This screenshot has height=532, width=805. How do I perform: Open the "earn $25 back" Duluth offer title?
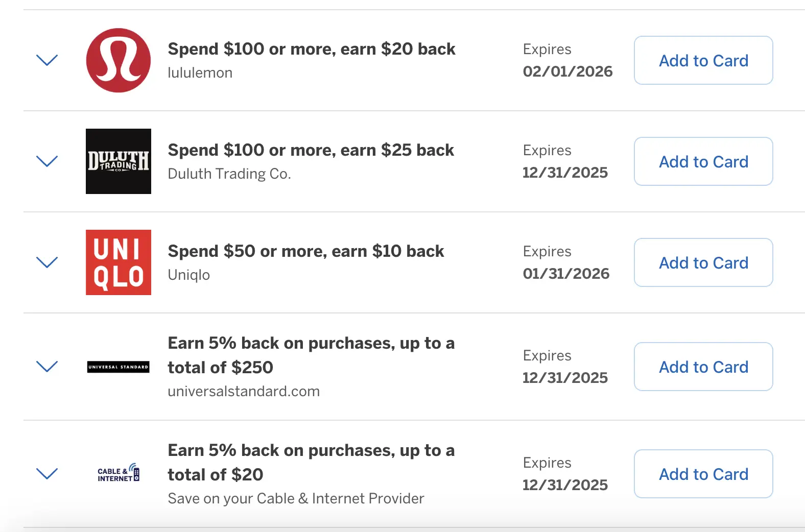311,150
